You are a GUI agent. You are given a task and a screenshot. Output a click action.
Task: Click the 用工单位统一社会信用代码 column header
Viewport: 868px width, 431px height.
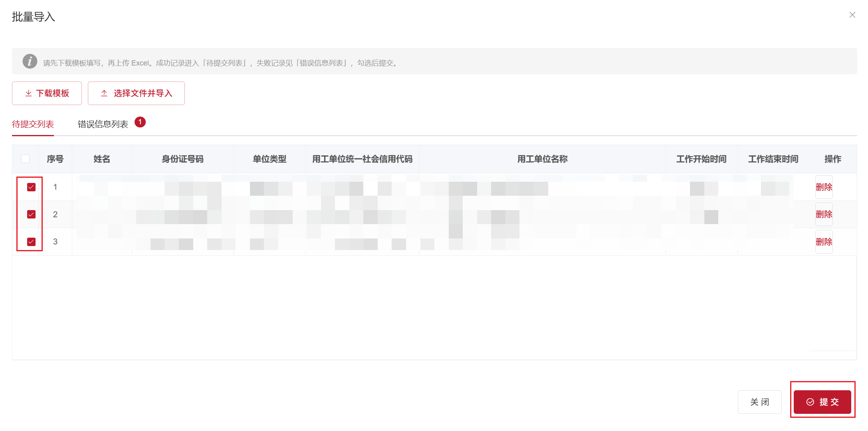[363, 159]
